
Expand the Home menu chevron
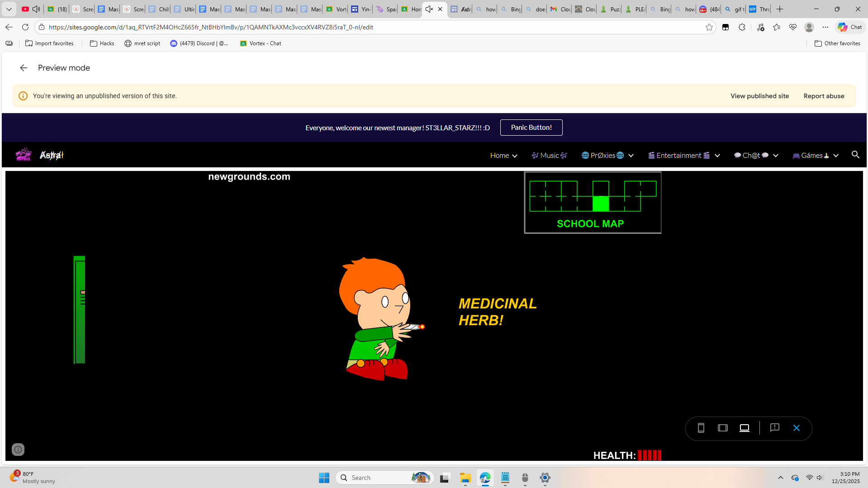coord(515,156)
